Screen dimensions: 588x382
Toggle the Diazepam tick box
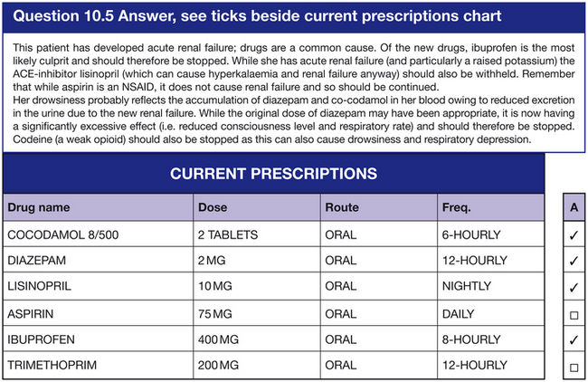(574, 261)
